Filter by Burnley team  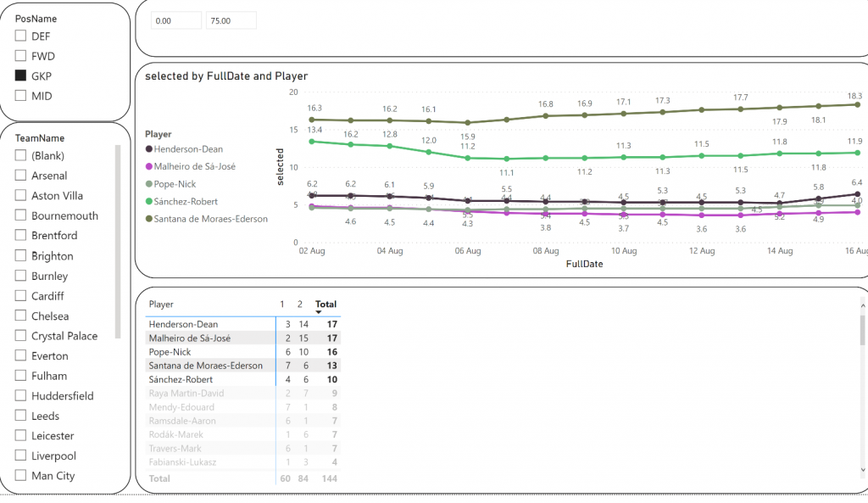coord(20,276)
